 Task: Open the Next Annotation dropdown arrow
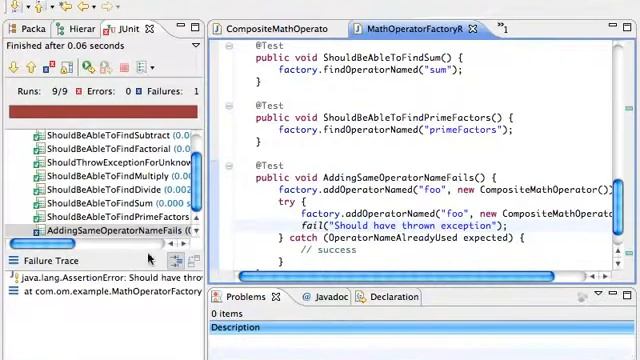28,7
